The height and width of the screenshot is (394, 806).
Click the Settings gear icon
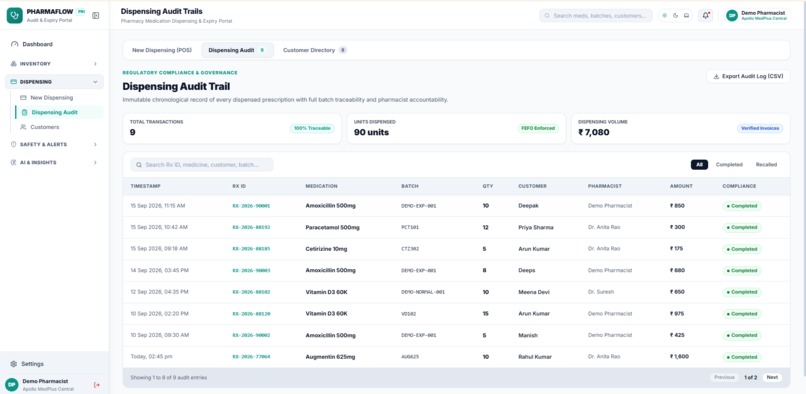pyautogui.click(x=14, y=364)
